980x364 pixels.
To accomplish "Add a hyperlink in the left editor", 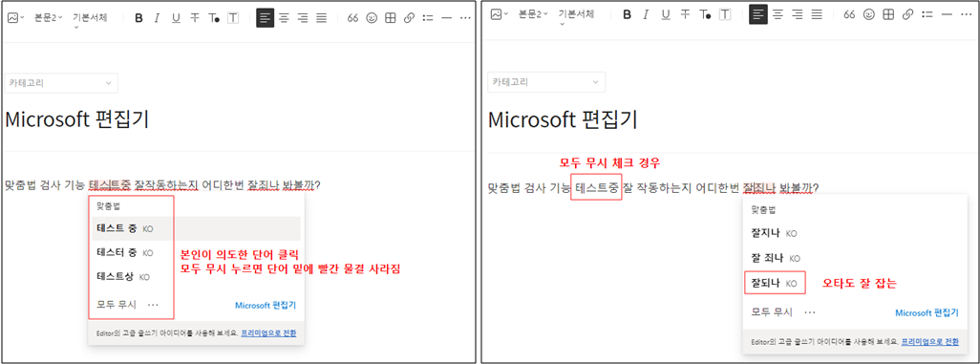I will pyautogui.click(x=410, y=18).
